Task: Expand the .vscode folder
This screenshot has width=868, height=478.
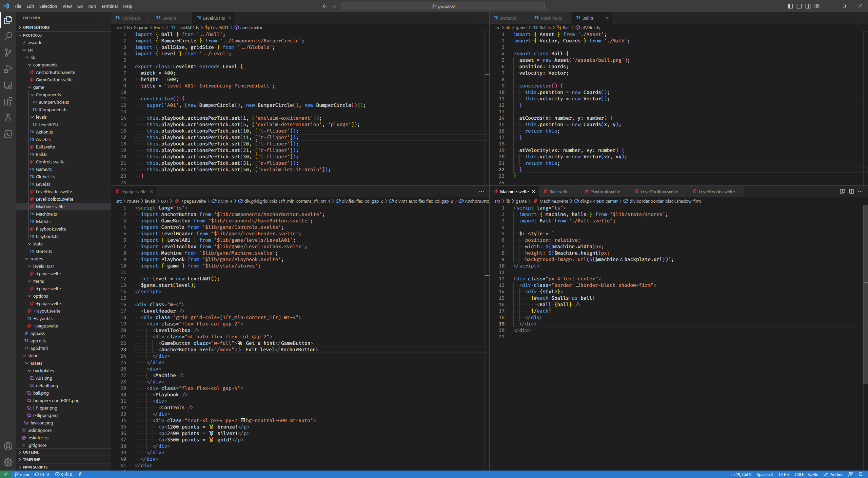Action: coord(64,42)
